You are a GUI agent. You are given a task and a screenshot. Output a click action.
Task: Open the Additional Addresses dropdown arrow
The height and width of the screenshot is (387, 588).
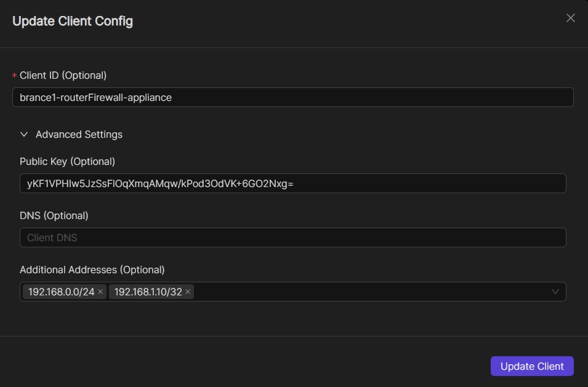[555, 292]
